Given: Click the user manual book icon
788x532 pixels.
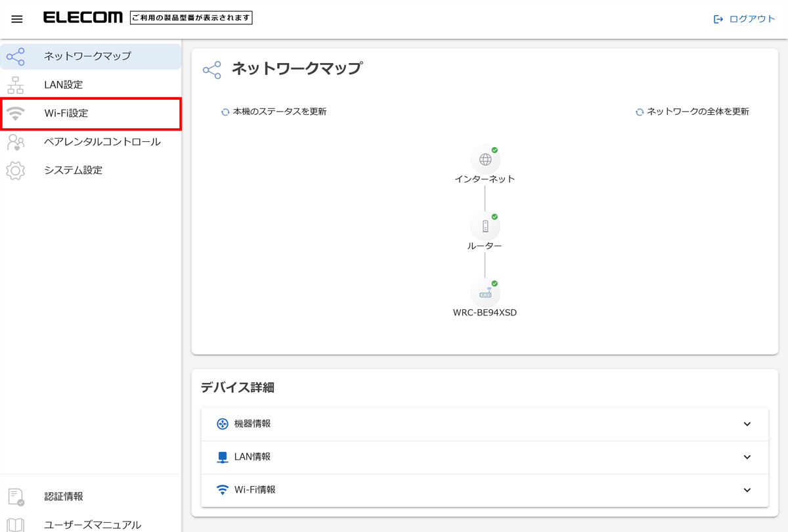Looking at the screenshot, I should coord(16,525).
